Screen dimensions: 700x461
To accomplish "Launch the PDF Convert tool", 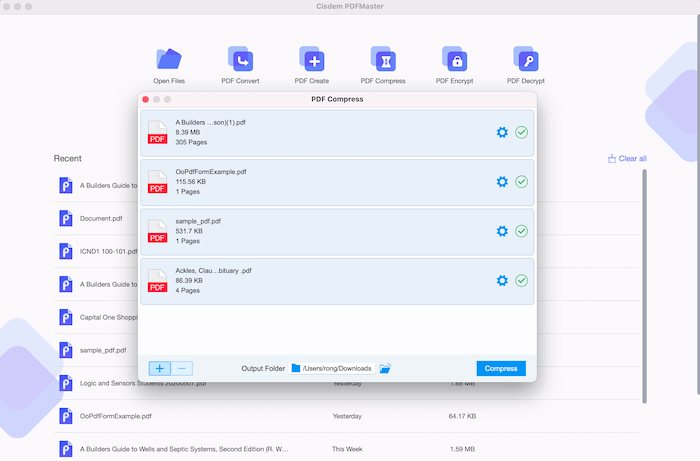I will point(240,65).
